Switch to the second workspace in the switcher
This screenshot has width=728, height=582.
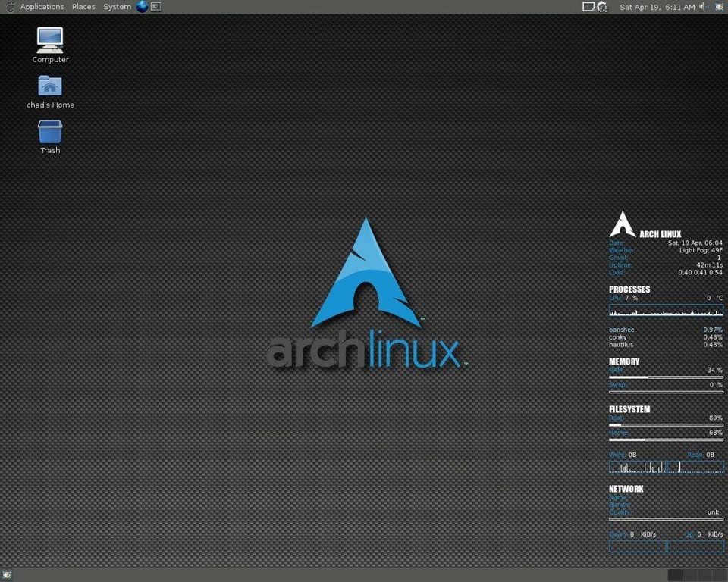[x=691, y=576]
